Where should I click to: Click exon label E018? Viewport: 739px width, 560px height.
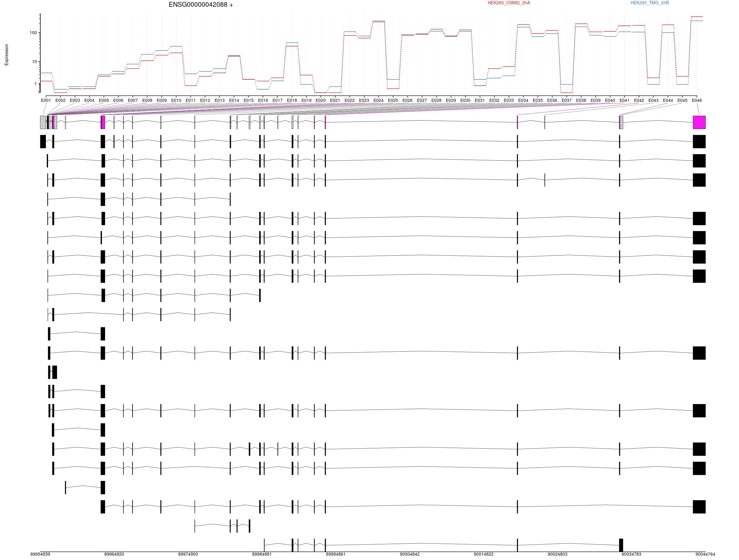tap(292, 101)
